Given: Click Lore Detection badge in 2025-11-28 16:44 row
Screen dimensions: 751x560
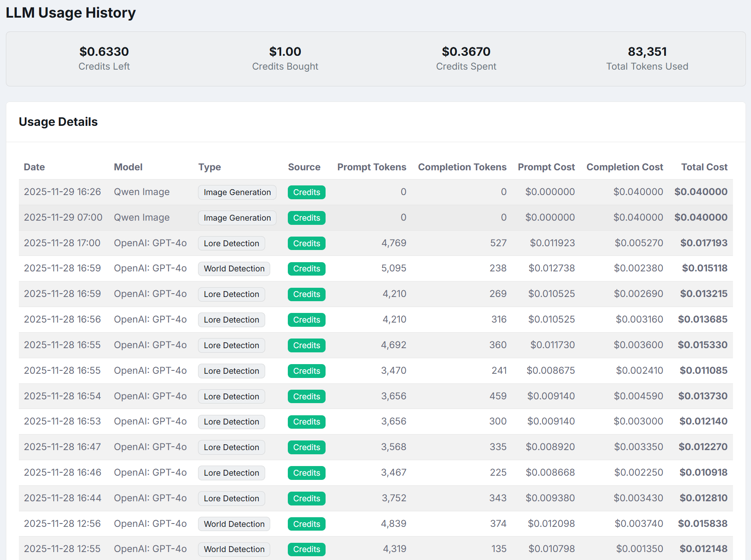Looking at the screenshot, I should point(232,498).
